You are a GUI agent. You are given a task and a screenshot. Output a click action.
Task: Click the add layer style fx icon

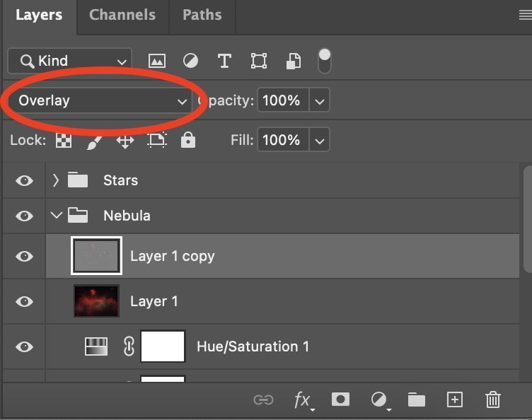pos(303,400)
